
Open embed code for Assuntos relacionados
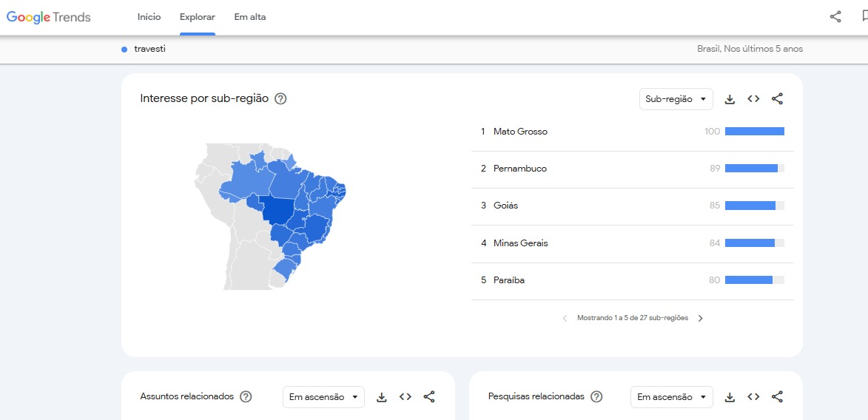click(x=406, y=397)
